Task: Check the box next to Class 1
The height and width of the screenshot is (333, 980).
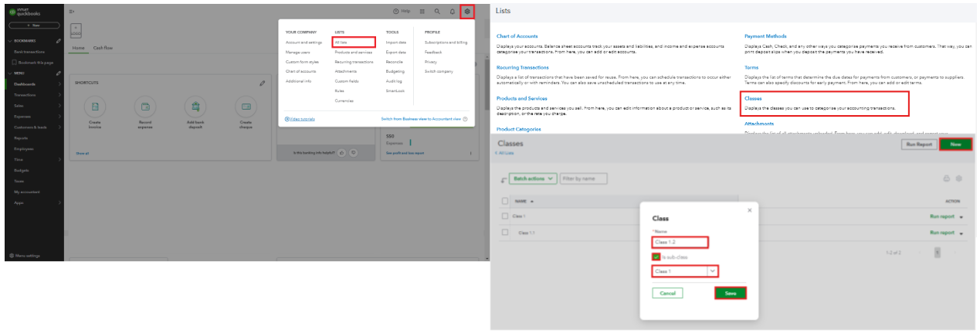Action: pyautogui.click(x=505, y=216)
